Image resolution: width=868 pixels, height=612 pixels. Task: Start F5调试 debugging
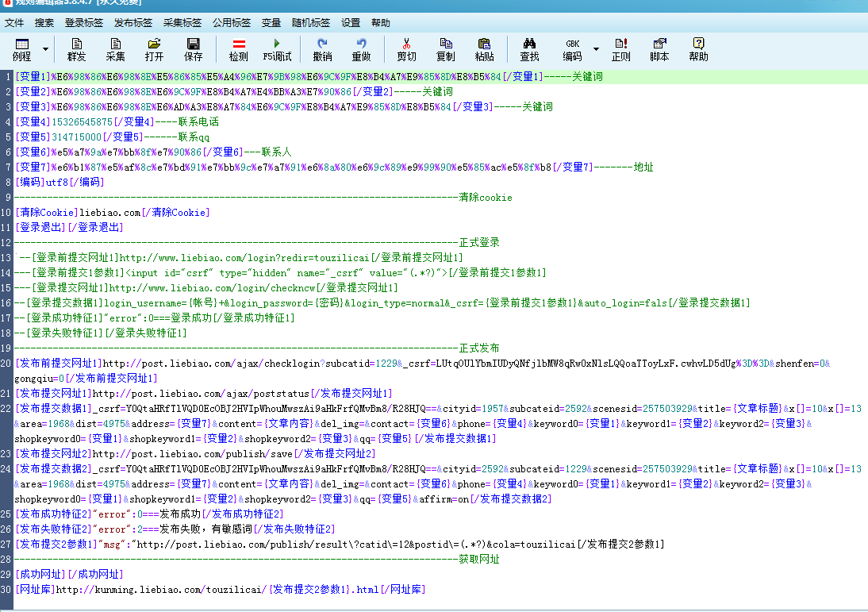pyautogui.click(x=277, y=49)
